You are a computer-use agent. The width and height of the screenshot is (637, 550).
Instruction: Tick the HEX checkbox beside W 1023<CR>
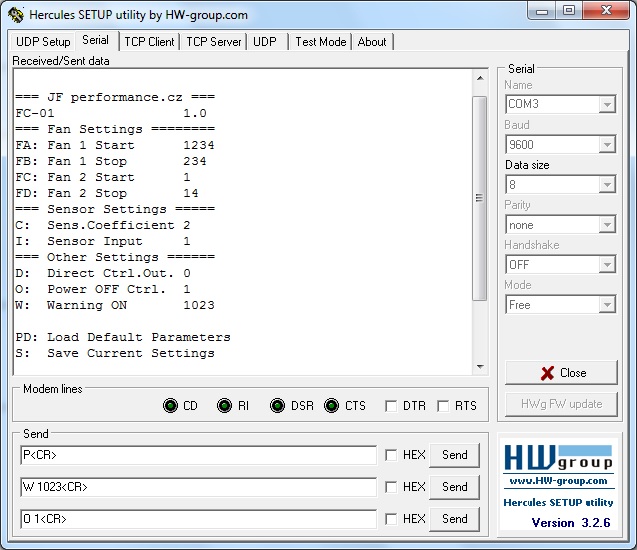(x=391, y=487)
